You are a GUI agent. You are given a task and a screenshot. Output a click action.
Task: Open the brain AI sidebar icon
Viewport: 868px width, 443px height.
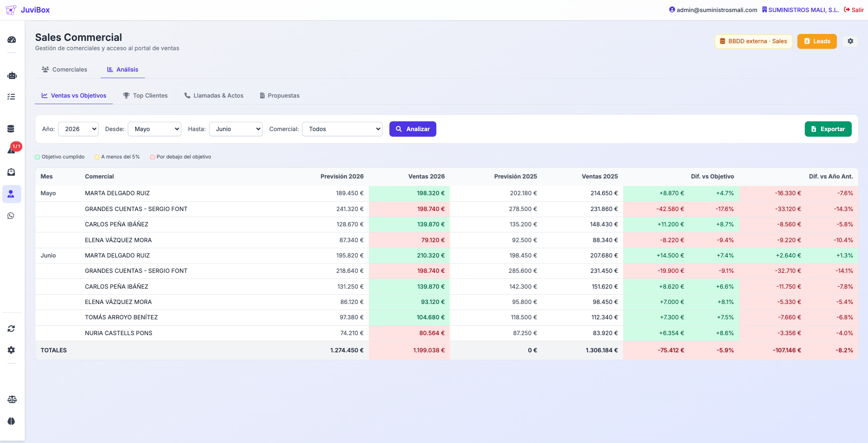(x=12, y=421)
